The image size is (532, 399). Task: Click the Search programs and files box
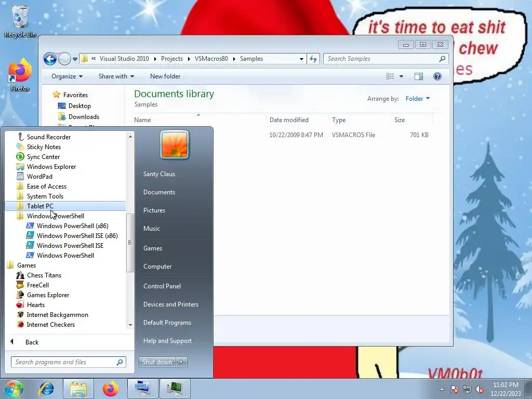coord(68,362)
